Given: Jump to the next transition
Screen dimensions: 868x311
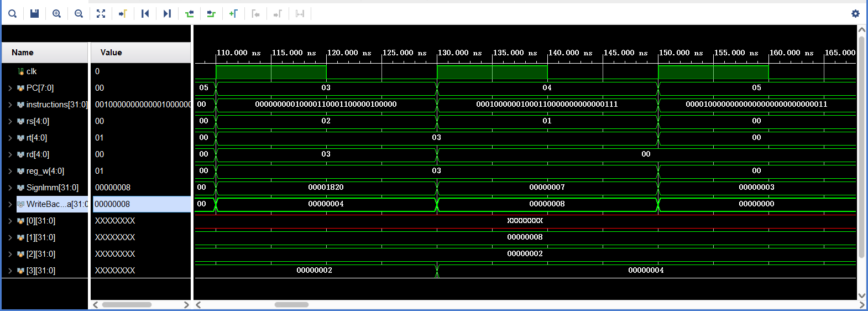Looking at the screenshot, I should click(x=211, y=13).
